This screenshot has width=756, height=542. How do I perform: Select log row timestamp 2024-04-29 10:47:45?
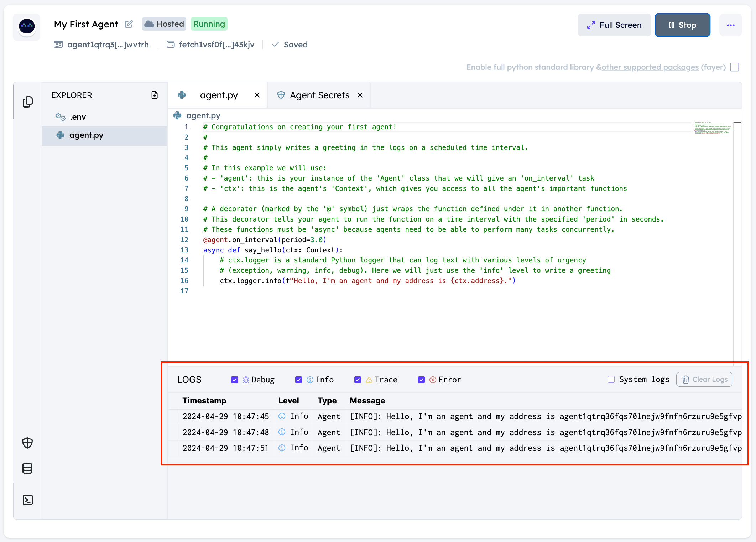226,416
